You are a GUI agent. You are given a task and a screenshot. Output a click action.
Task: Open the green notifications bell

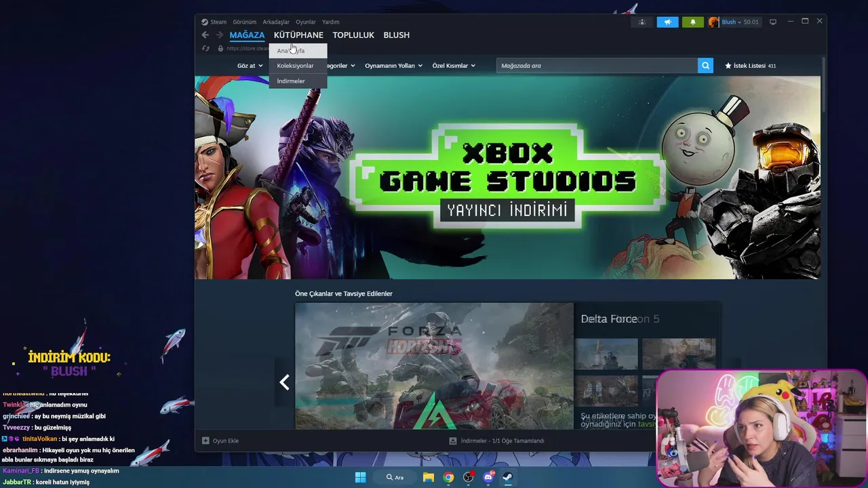693,22
